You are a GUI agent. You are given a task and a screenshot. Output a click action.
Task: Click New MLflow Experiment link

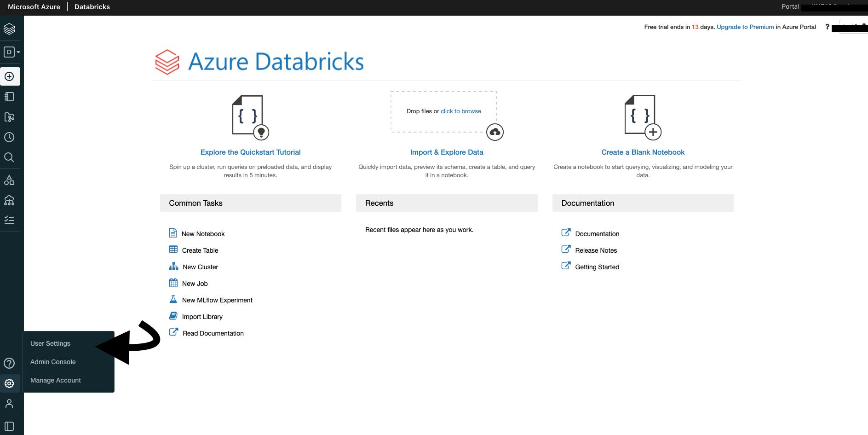(x=218, y=300)
